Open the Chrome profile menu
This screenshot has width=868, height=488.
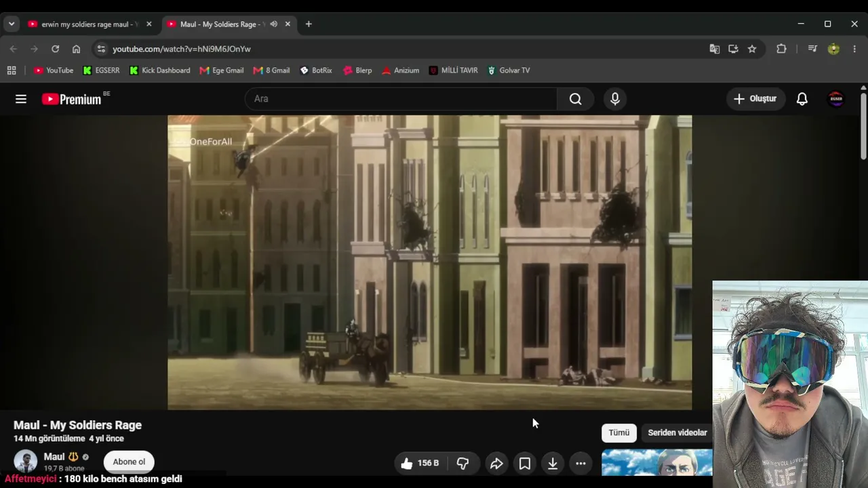click(833, 49)
